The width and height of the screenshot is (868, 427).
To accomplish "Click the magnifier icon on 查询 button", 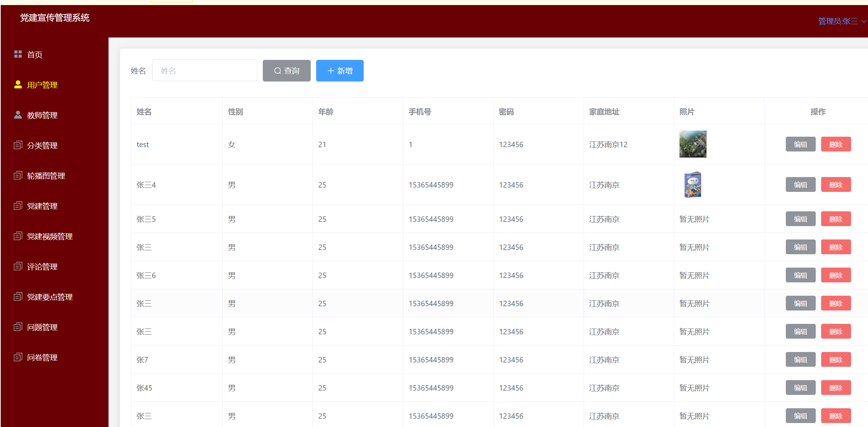I will (277, 71).
